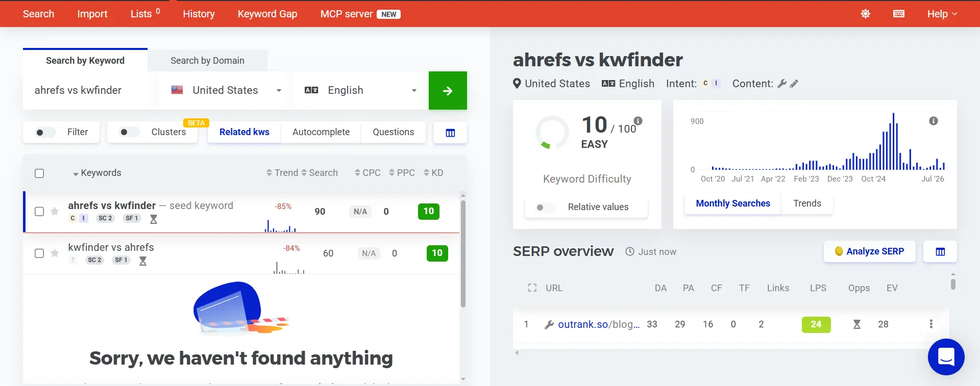Click the hourglass icon on the seed keyword row
The width and height of the screenshot is (980, 386).
[154, 219]
